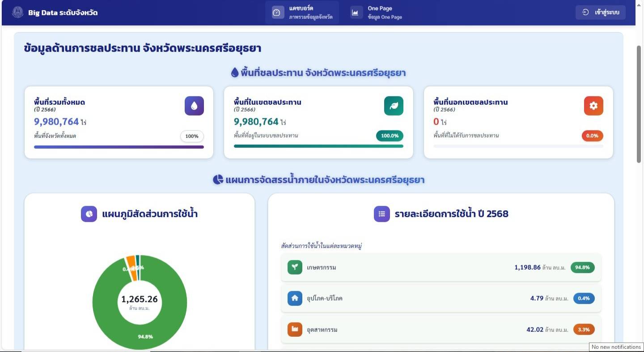Click the provincial emblem logo in the top bar
644x352 pixels.
pyautogui.click(x=17, y=12)
